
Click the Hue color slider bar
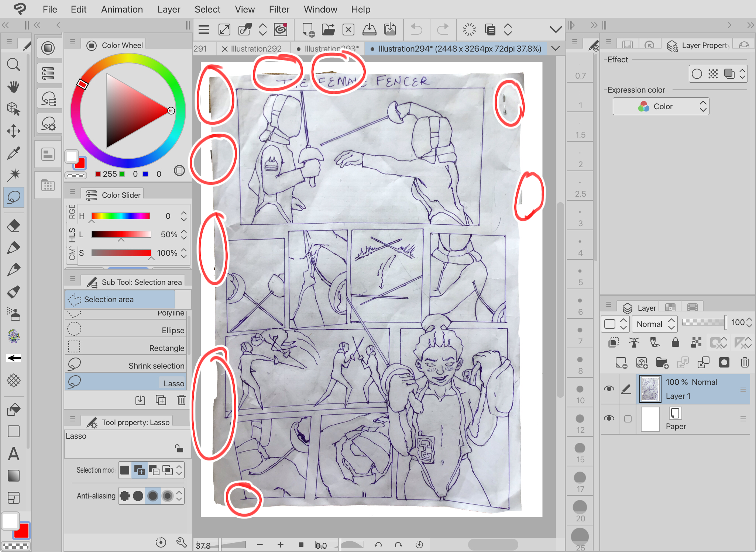[121, 216]
